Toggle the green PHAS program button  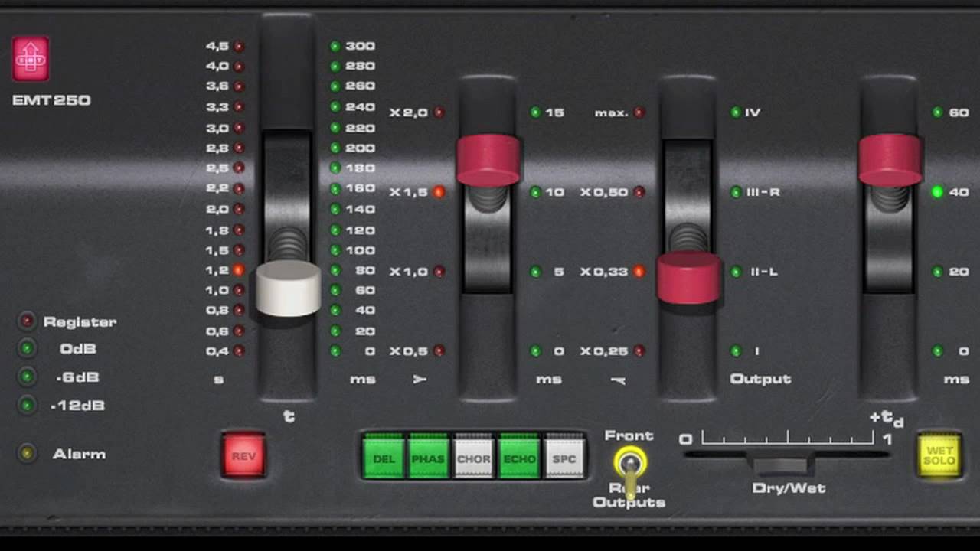click(x=429, y=457)
